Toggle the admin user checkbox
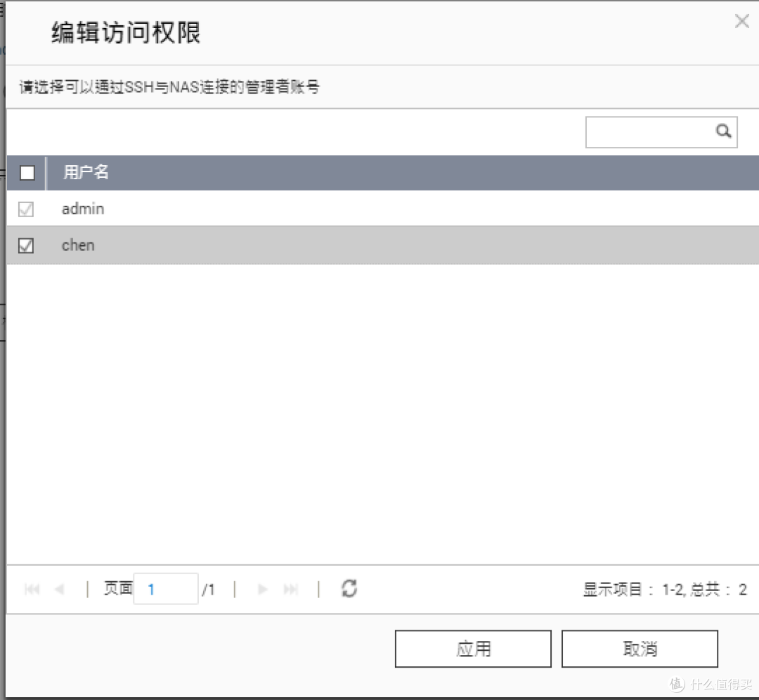The width and height of the screenshot is (759, 700). (x=26, y=209)
